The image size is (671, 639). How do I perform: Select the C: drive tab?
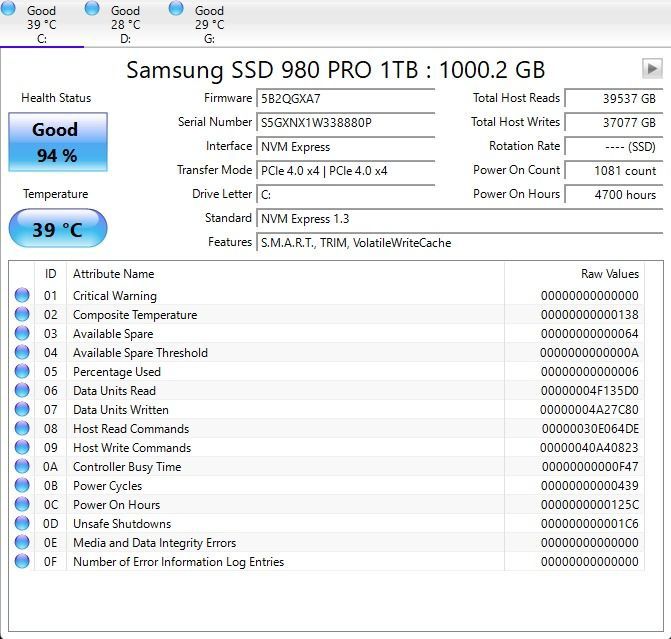tap(42, 24)
